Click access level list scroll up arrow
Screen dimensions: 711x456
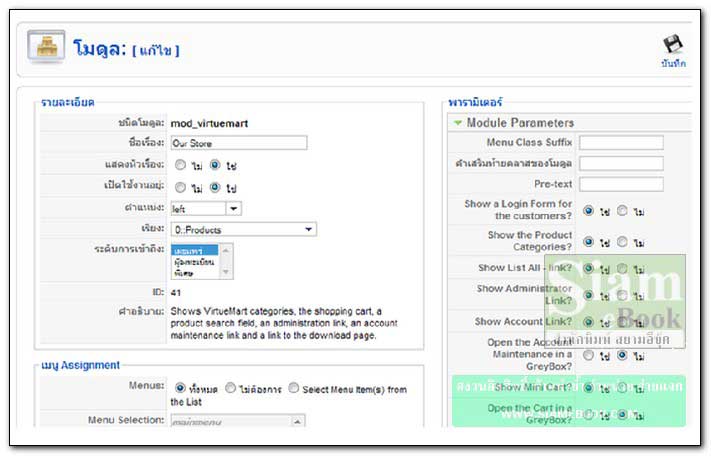click(225, 250)
